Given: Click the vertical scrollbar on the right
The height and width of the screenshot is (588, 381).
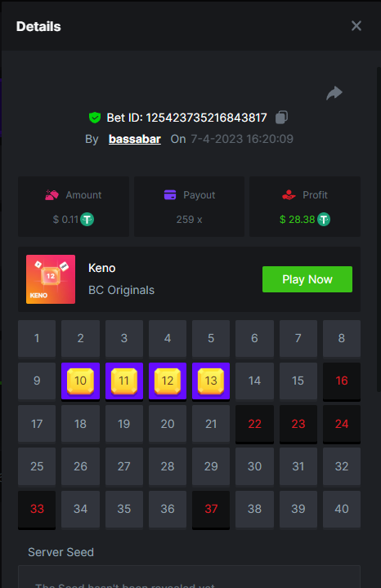Looking at the screenshot, I should pyautogui.click(x=379, y=229).
